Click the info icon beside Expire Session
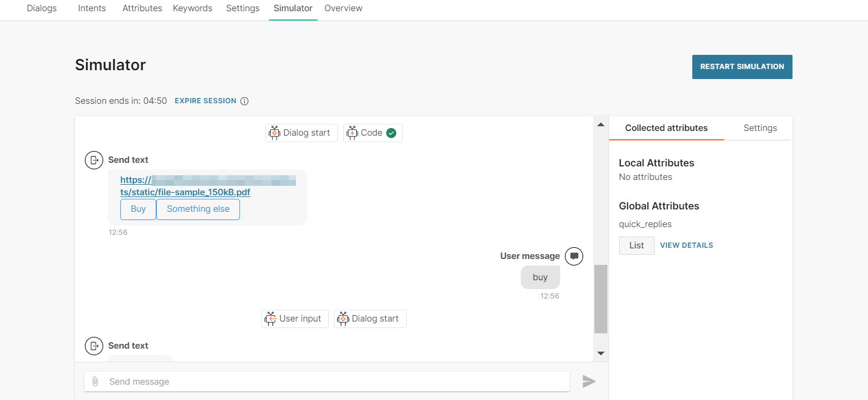868x400 pixels. click(x=244, y=101)
